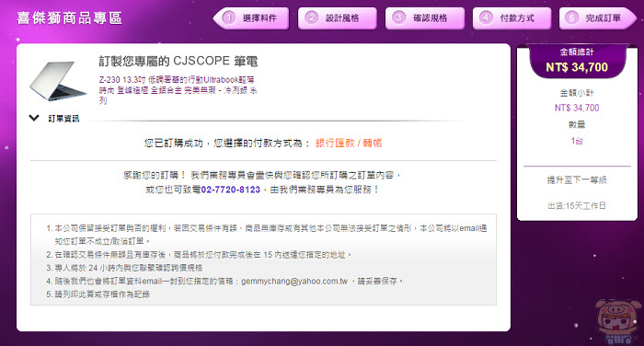Click the step 4 number circle
This screenshot has height=346, width=644.
coord(487,17)
